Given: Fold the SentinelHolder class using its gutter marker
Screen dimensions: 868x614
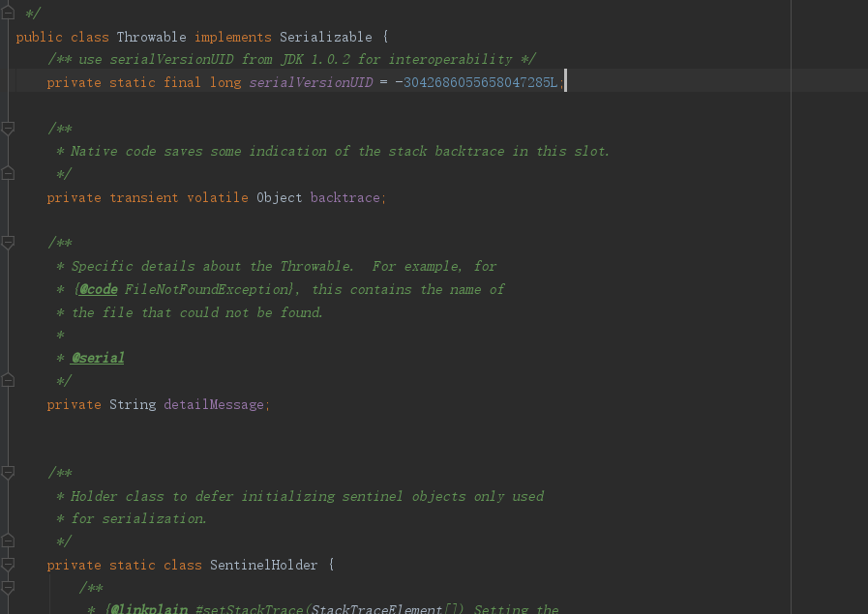Looking at the screenshot, I should (x=8, y=565).
